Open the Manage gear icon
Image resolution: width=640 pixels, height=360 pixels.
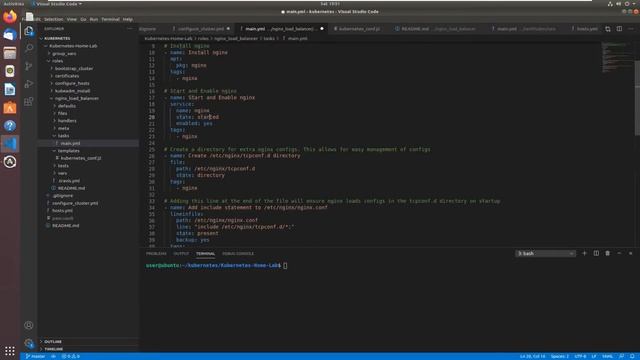point(29,343)
